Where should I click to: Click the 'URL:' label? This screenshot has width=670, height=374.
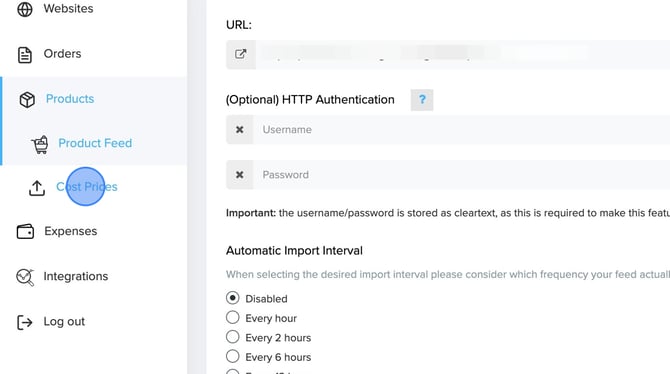(x=239, y=25)
